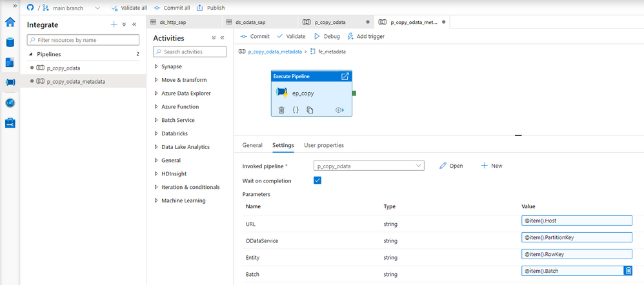The height and width of the screenshot is (285, 644).
Task: Click Validate all
Action: click(x=129, y=8)
